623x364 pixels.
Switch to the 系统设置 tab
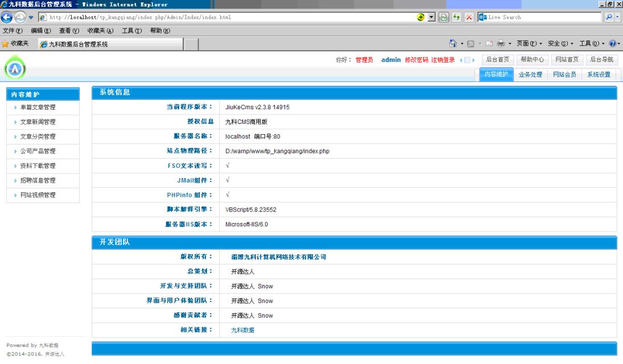pyautogui.click(x=599, y=75)
